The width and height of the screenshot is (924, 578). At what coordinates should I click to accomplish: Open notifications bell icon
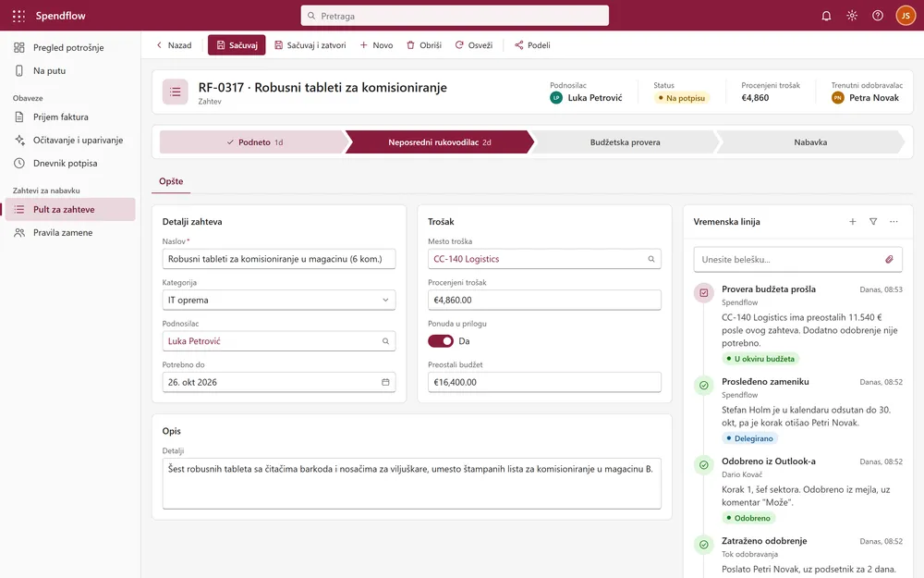tap(826, 16)
